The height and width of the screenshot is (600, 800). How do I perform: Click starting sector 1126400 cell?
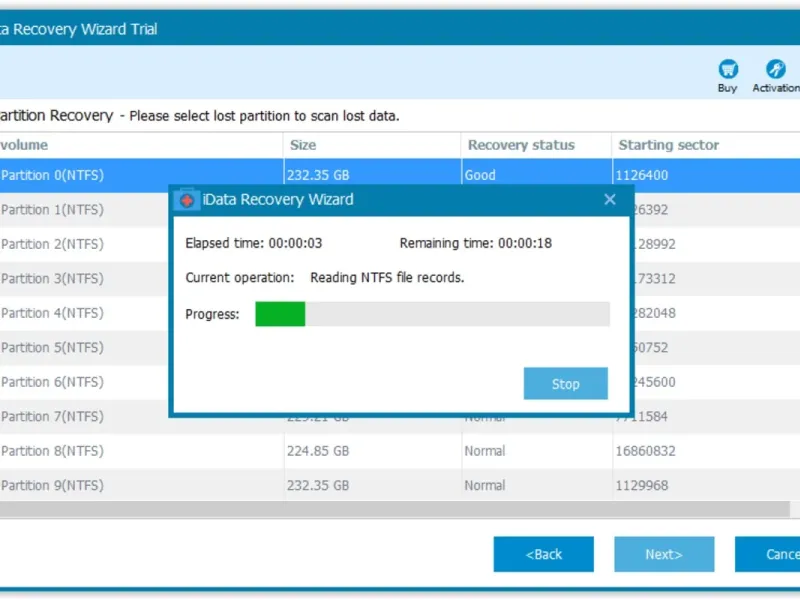[x=707, y=176]
